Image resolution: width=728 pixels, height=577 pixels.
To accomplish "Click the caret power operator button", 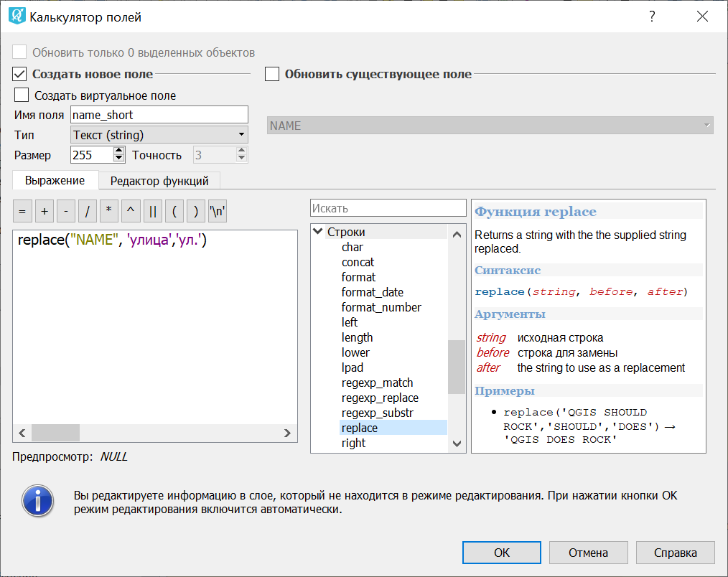I will [131, 212].
